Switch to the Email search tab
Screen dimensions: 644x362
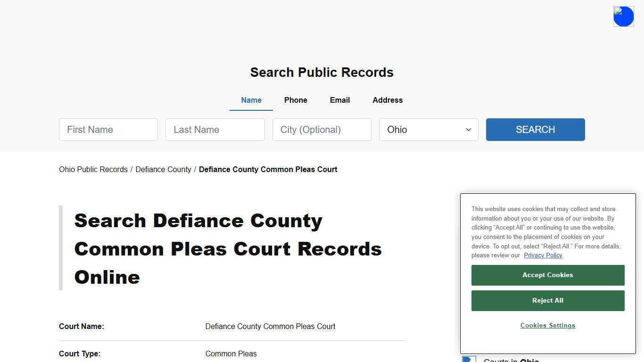[339, 100]
